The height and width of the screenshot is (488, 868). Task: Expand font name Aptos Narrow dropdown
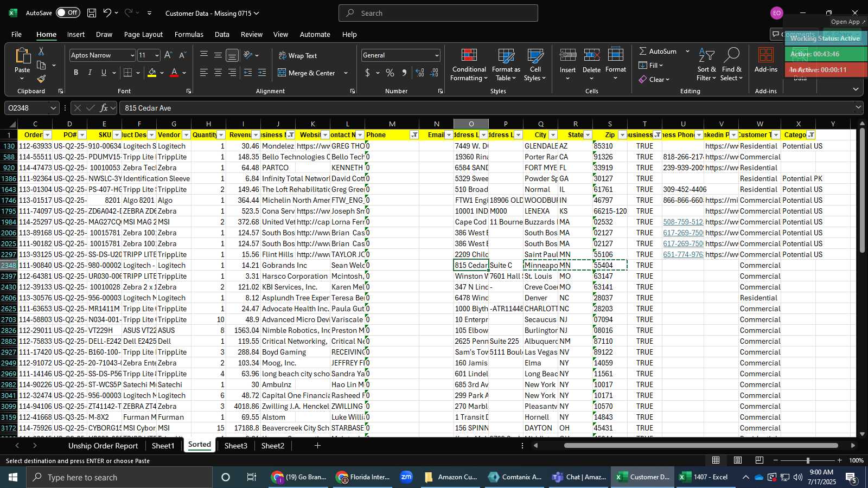click(x=132, y=55)
